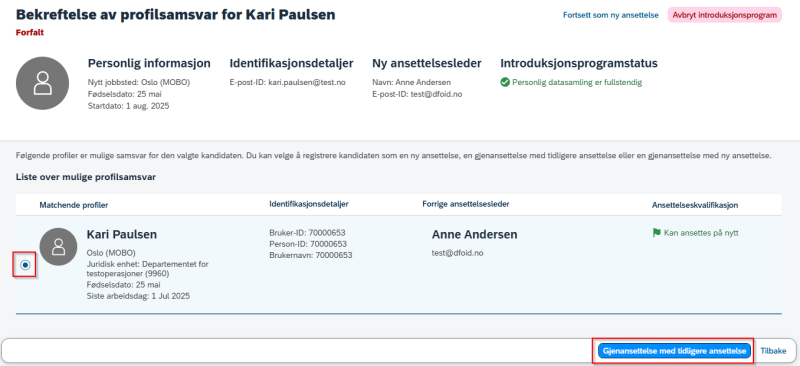Screen dimensions: 800x366
Task: Select the radio button for Kari Paulsen profile
Action: coord(26,265)
